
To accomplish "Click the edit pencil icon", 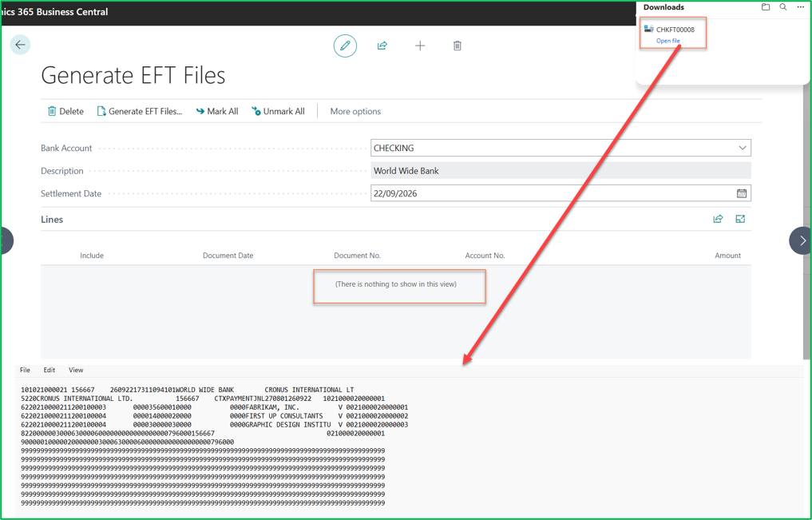I will pyautogui.click(x=345, y=46).
